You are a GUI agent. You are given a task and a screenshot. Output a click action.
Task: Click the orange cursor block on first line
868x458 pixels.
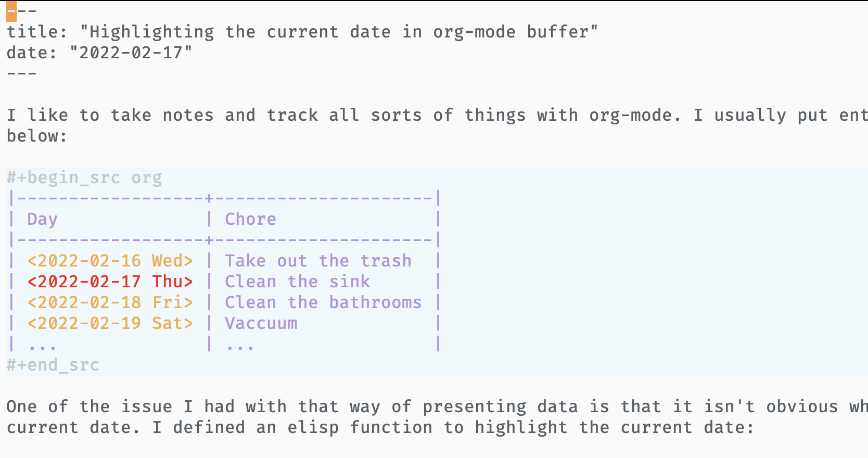pos(11,11)
